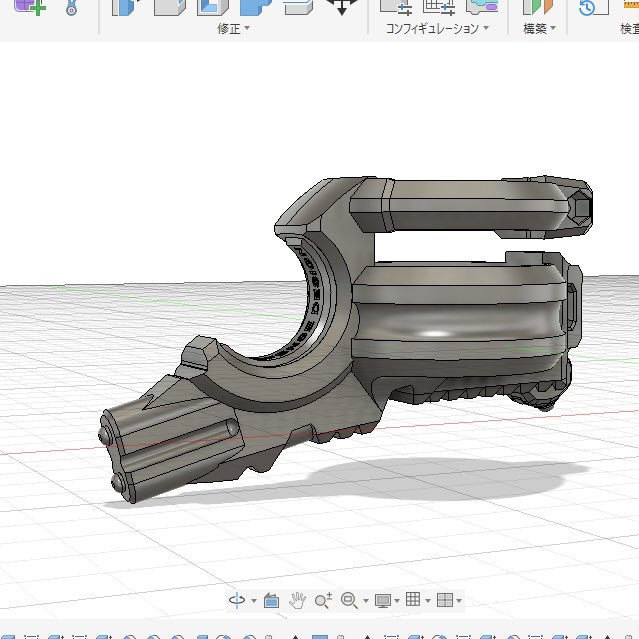Expand the Zoom Window dropdown arrow
The image size is (639, 639).
366,601
